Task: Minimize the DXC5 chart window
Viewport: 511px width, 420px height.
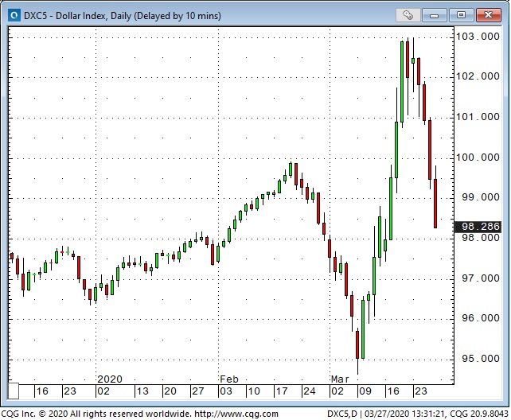Action: coord(435,15)
